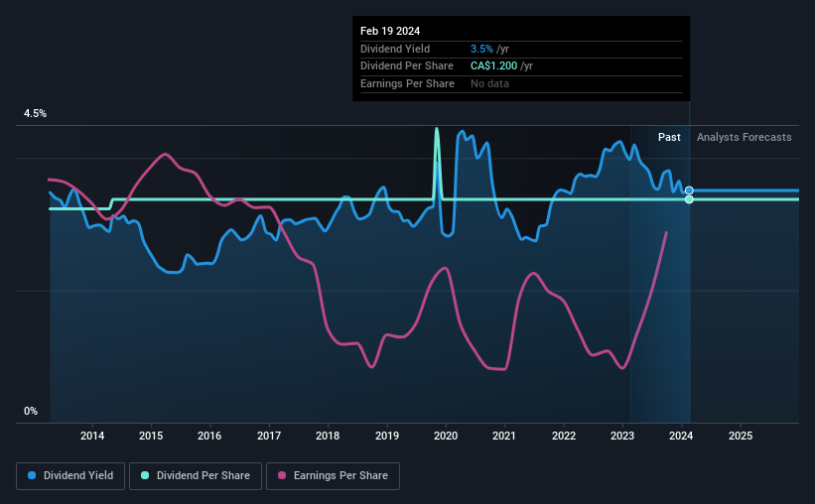Select the teal dividend per share marker at Feb 2024
Viewport: 815px width, 504px height.
pyautogui.click(x=689, y=199)
